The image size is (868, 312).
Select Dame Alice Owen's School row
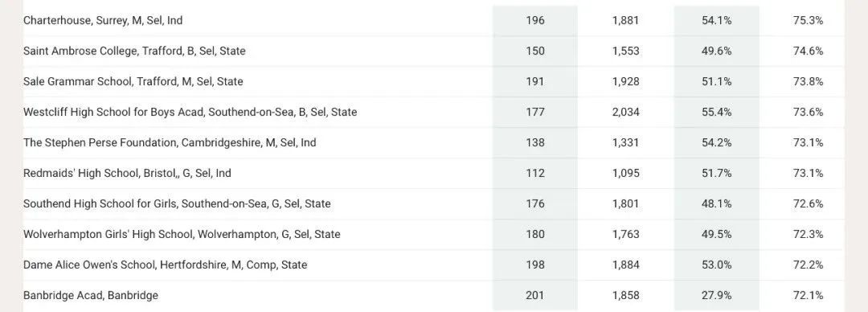coord(434,265)
